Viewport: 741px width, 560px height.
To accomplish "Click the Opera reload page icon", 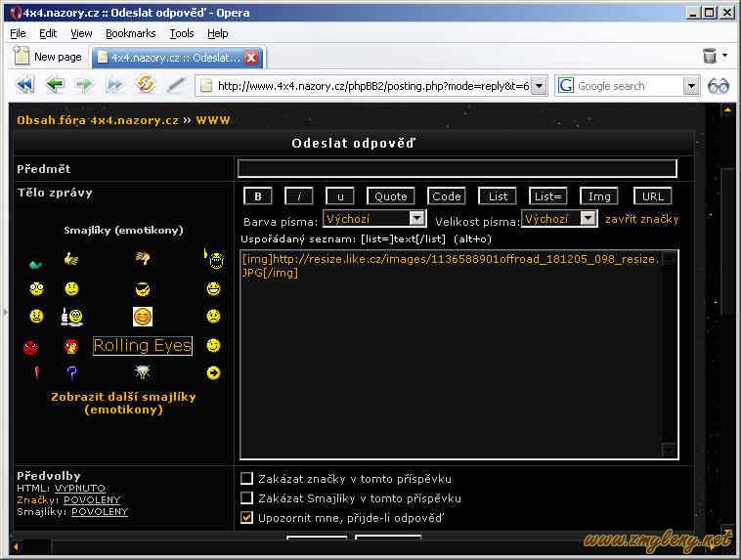I will 146,85.
